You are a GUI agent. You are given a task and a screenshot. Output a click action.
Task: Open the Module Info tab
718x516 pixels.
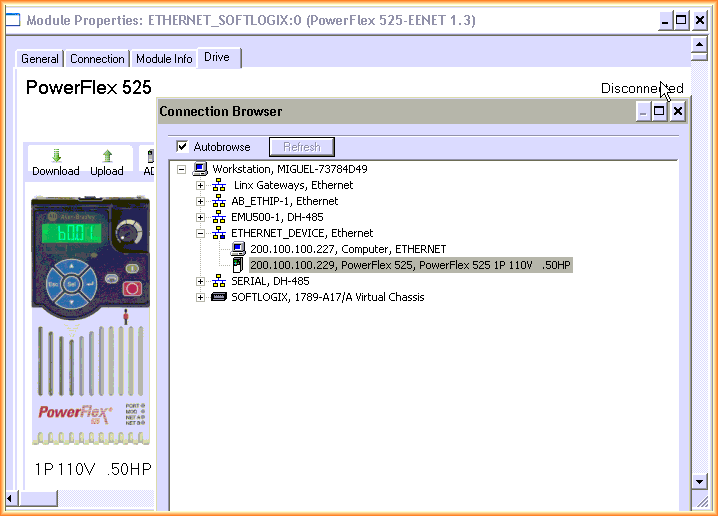coord(164,59)
